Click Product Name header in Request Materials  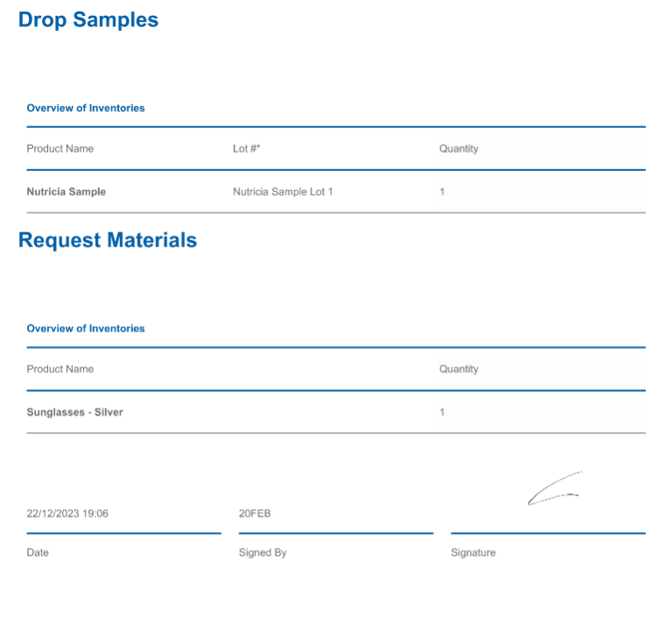[60, 369]
